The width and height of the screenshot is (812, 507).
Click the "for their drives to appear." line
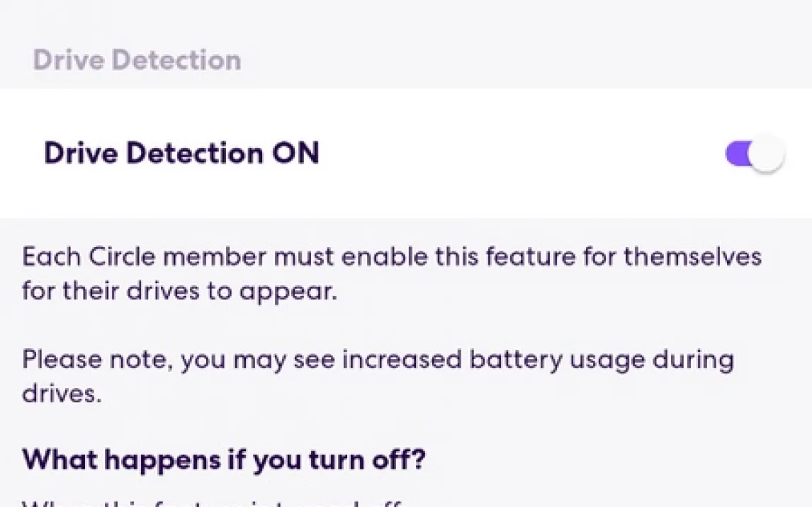[x=179, y=291]
